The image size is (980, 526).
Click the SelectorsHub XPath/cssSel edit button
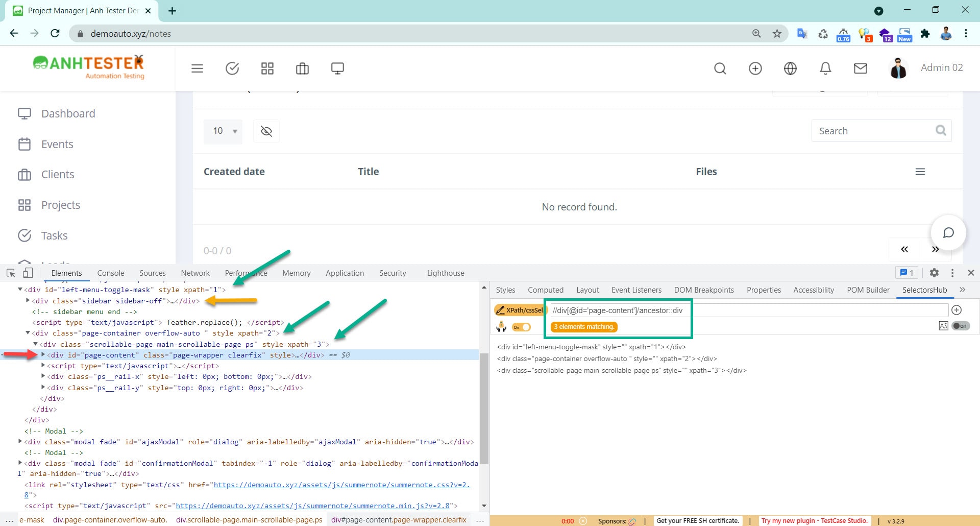tap(520, 310)
